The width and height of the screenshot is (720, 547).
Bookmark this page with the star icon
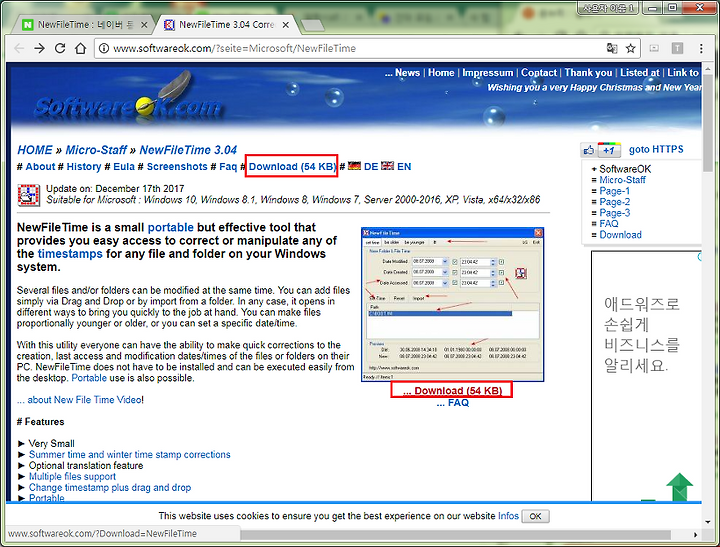[x=631, y=48]
